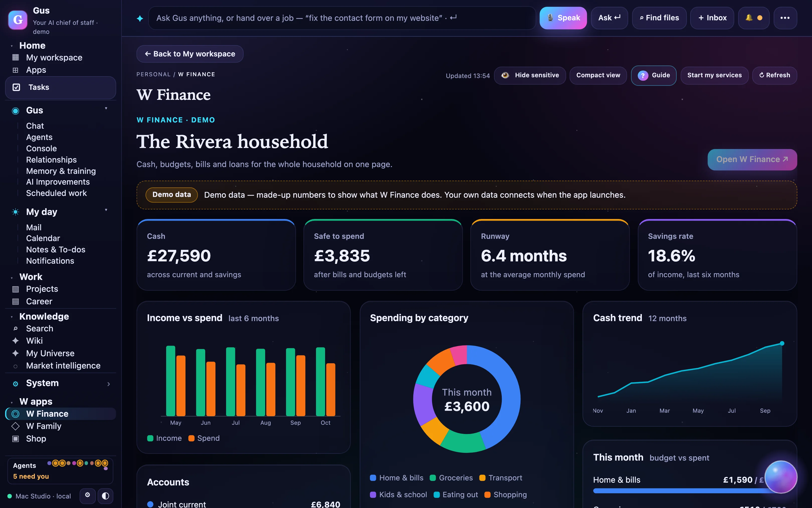Viewport: 812px width, 508px height.
Task: Collapse the Gus section arrow
Action: coord(106,109)
